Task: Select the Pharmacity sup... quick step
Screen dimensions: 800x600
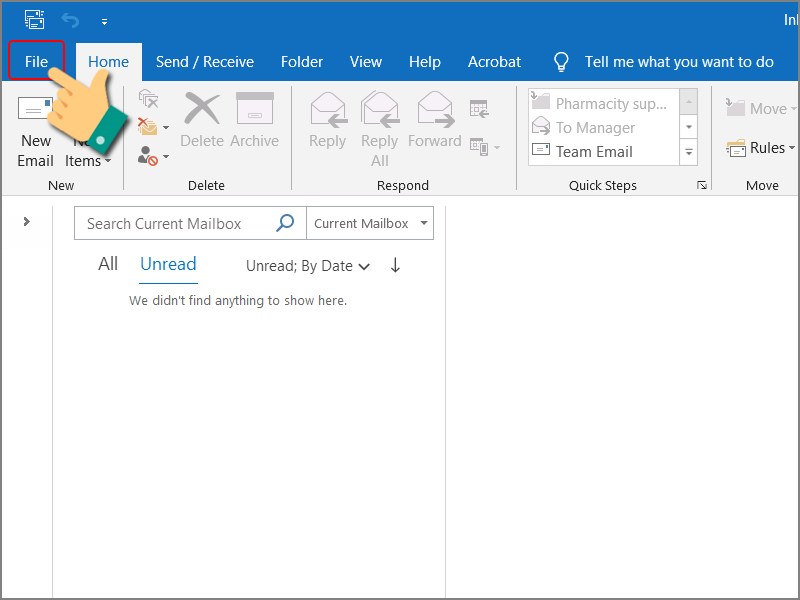Action: (x=604, y=104)
